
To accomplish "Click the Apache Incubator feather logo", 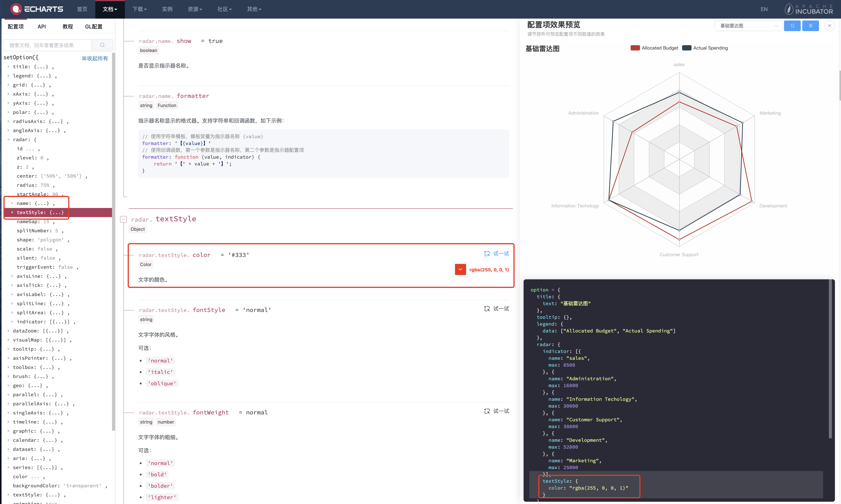I will [789, 9].
